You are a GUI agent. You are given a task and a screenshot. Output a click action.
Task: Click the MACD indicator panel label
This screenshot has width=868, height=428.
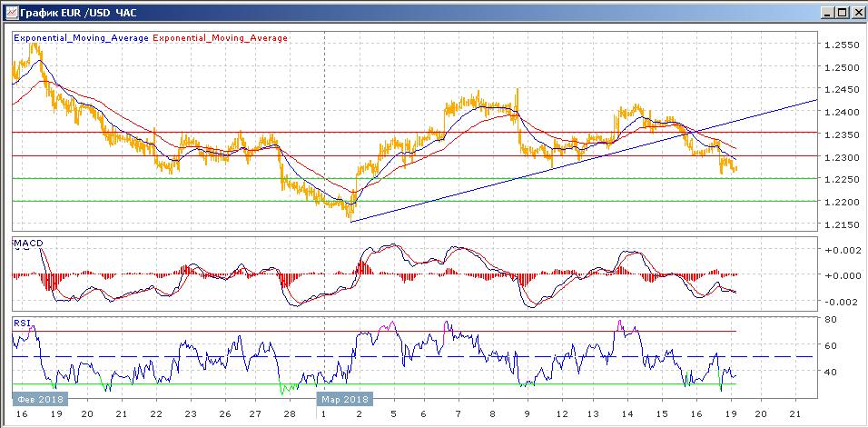tap(27, 243)
